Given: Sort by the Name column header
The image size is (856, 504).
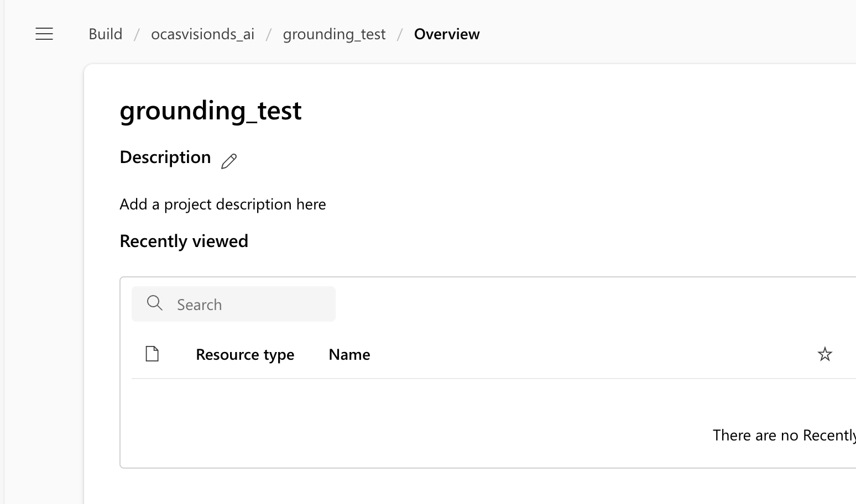Looking at the screenshot, I should pos(349,354).
